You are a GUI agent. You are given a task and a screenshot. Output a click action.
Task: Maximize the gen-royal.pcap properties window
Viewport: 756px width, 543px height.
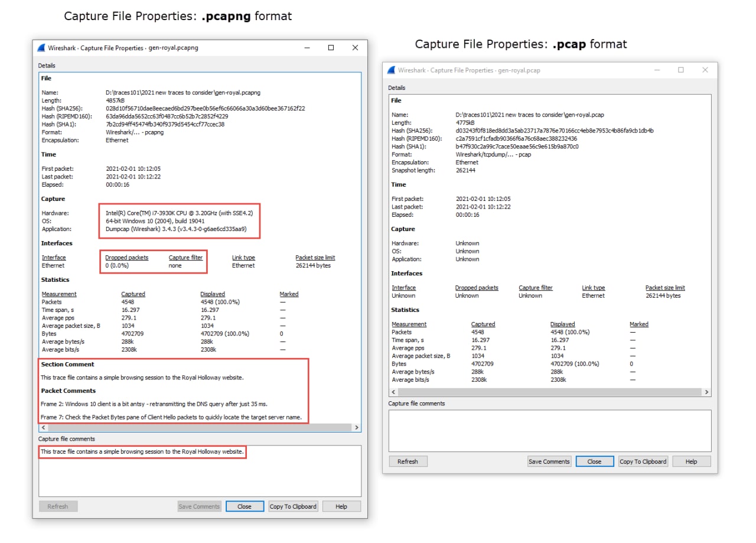[x=680, y=70]
